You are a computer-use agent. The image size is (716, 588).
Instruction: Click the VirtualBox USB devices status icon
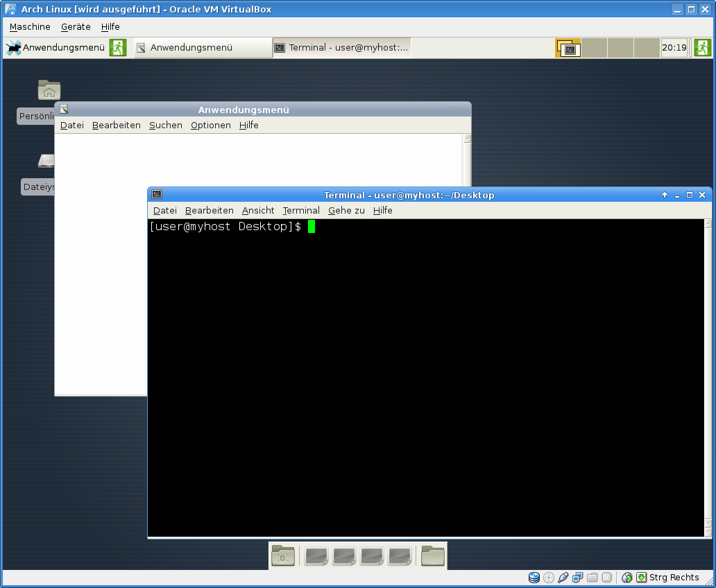click(563, 578)
